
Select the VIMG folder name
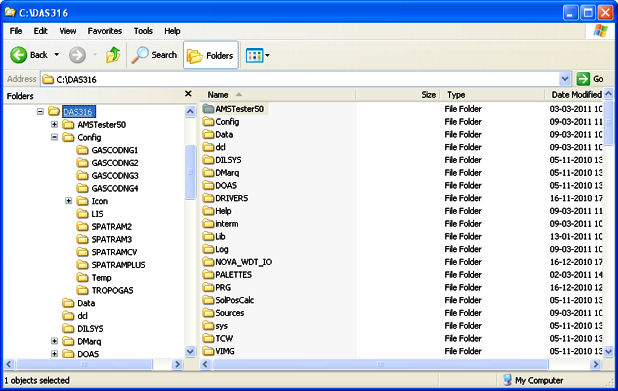[x=225, y=351]
